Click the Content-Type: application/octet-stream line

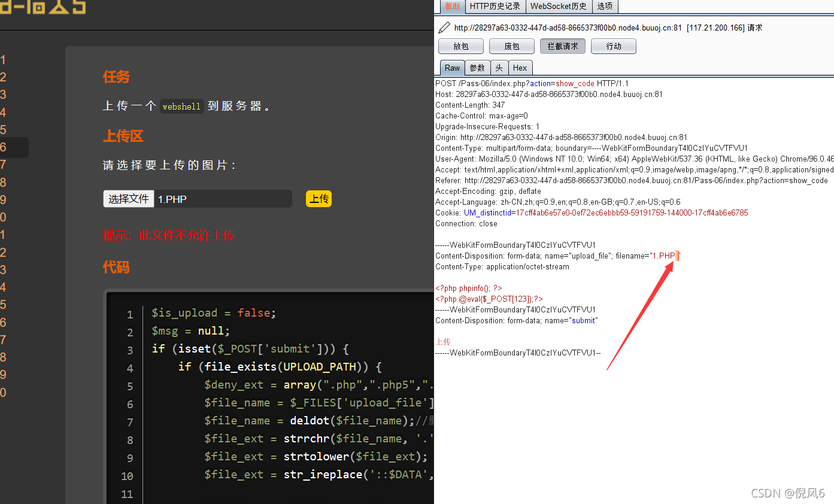(502, 267)
